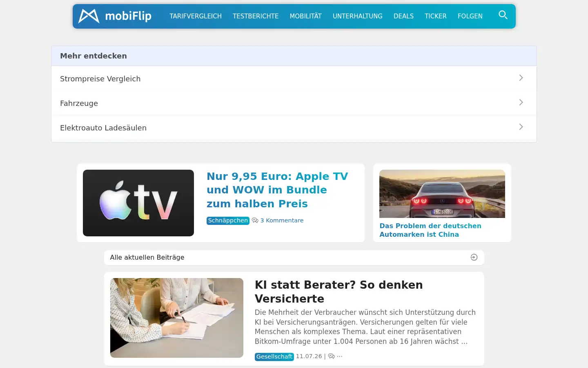Select the Schnäppchen category tag
Image resolution: width=588 pixels, height=368 pixels.
pos(228,220)
